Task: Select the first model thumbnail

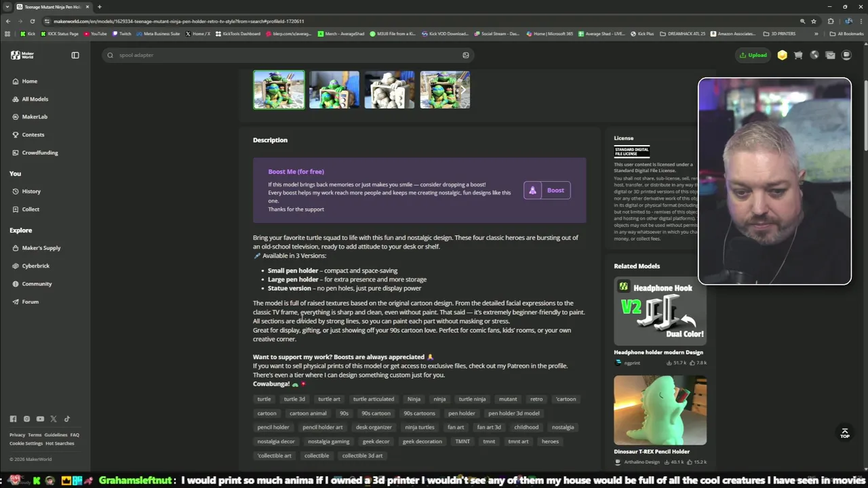Action: coord(279,89)
